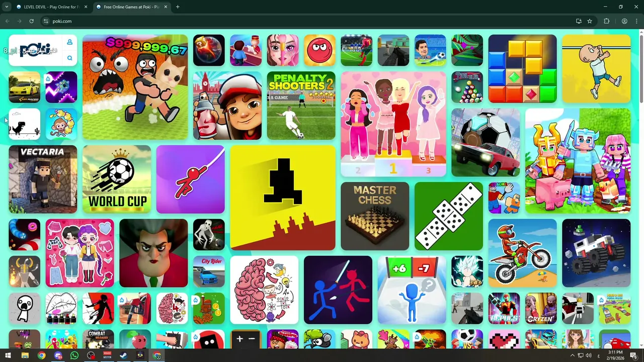
Task: Open File Explorer from the taskbar
Action: (25, 355)
